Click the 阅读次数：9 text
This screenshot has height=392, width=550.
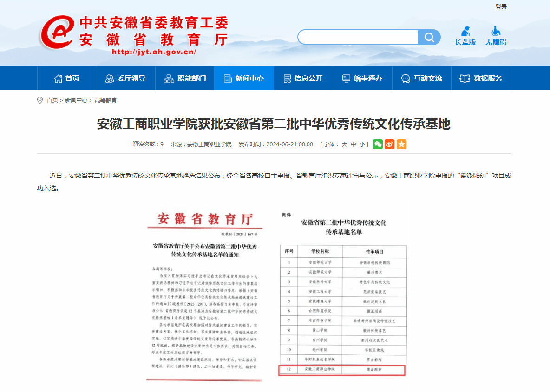click(x=148, y=144)
